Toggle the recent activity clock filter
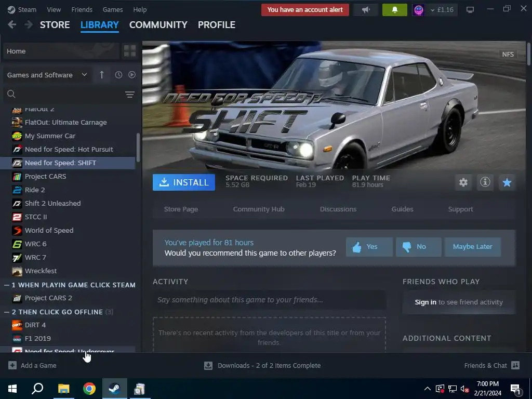Viewport: 532px width, 399px height. (x=118, y=75)
